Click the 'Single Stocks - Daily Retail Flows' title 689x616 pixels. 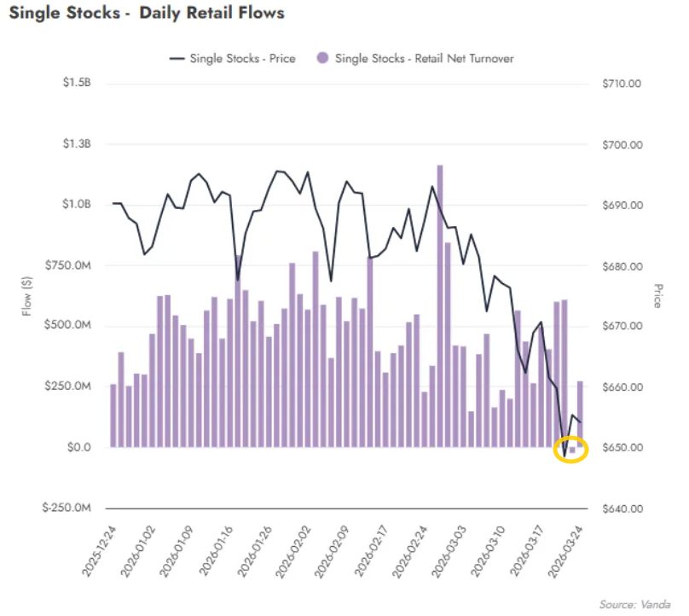(x=147, y=13)
